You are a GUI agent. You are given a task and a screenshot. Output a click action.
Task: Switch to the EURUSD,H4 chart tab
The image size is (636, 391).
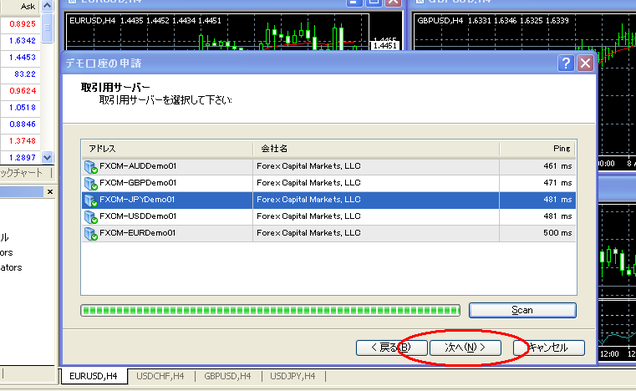[94, 376]
